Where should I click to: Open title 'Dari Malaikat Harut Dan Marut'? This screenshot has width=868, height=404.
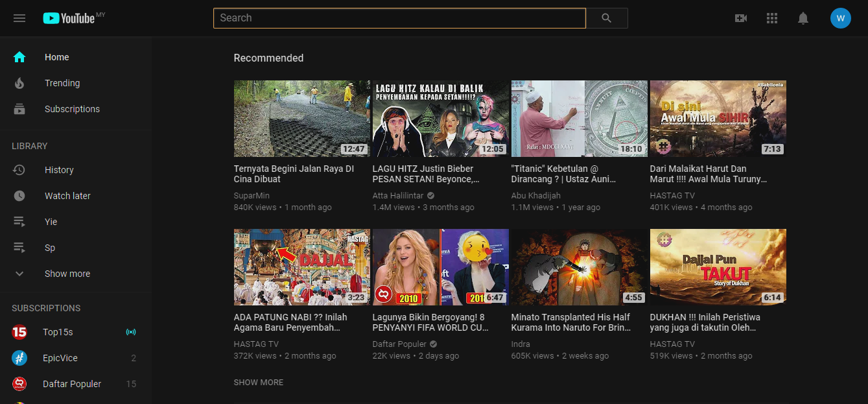pyautogui.click(x=709, y=174)
